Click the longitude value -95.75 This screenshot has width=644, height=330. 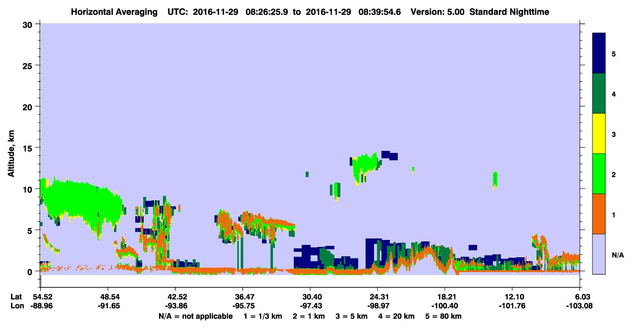pyautogui.click(x=243, y=306)
